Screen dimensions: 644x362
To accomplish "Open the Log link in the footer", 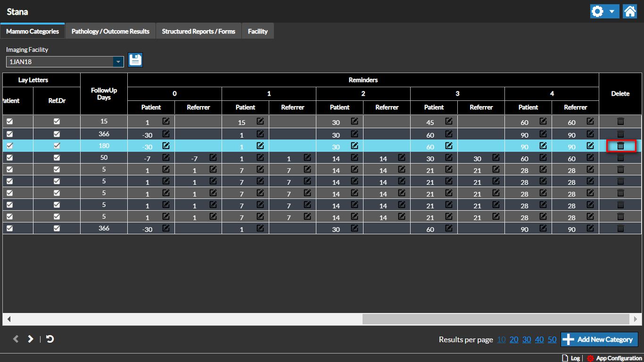I will click(571, 358).
